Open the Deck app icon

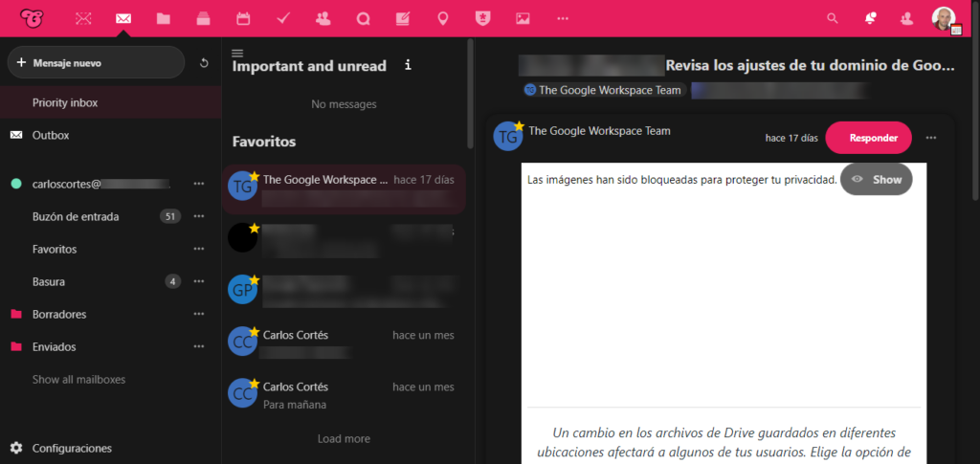[x=203, y=19]
